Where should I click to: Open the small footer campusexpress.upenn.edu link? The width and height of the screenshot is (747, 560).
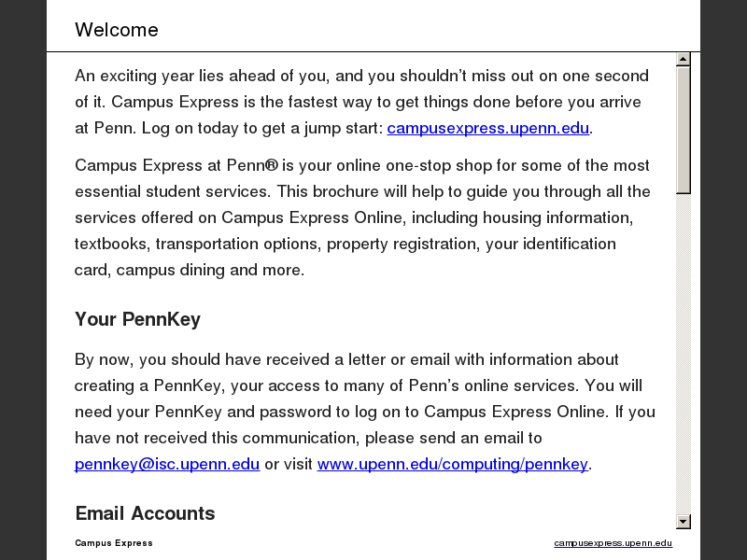click(x=613, y=543)
